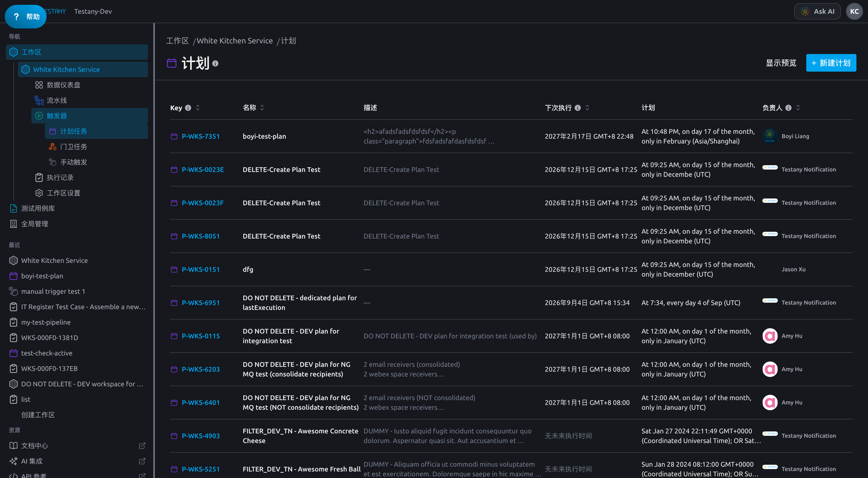Open plan P-WKS-8051
Image resolution: width=868 pixels, height=478 pixels.
click(201, 237)
